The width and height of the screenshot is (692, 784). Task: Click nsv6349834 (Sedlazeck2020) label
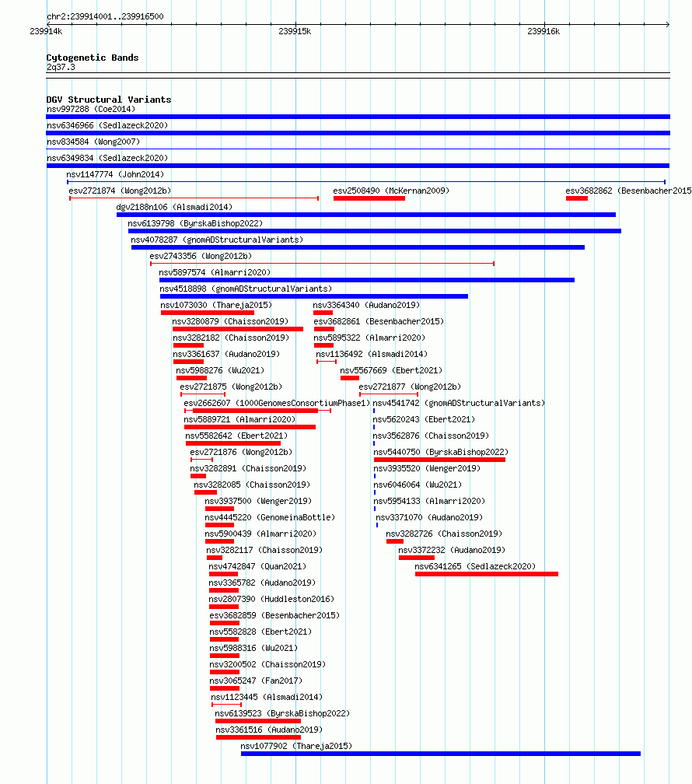click(107, 158)
